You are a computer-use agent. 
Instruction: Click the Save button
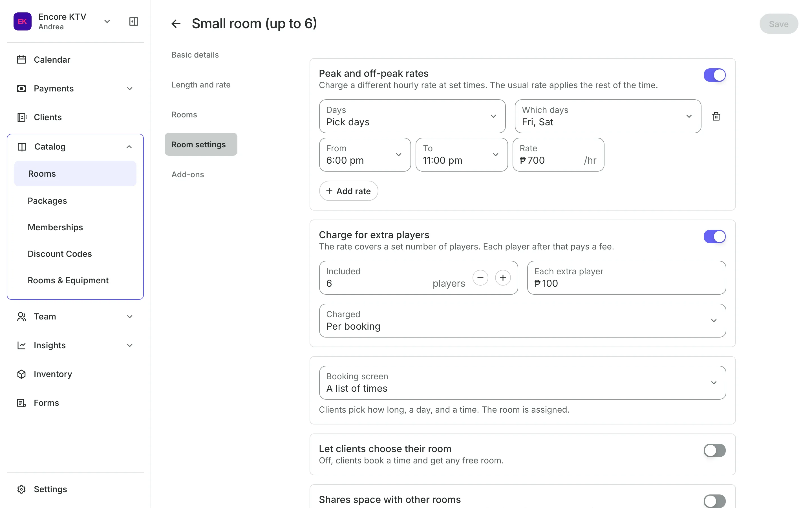point(778,24)
